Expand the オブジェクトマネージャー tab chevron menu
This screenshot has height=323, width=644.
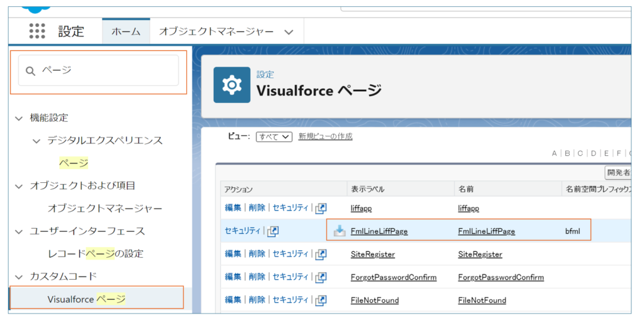(x=289, y=31)
